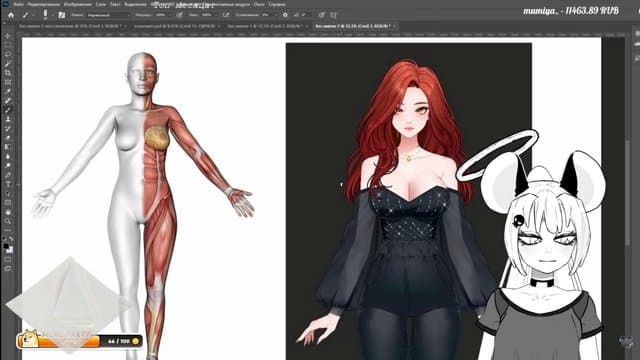Select the Rectangle shape tool
The height and width of the screenshot is (360, 640).
8,203
